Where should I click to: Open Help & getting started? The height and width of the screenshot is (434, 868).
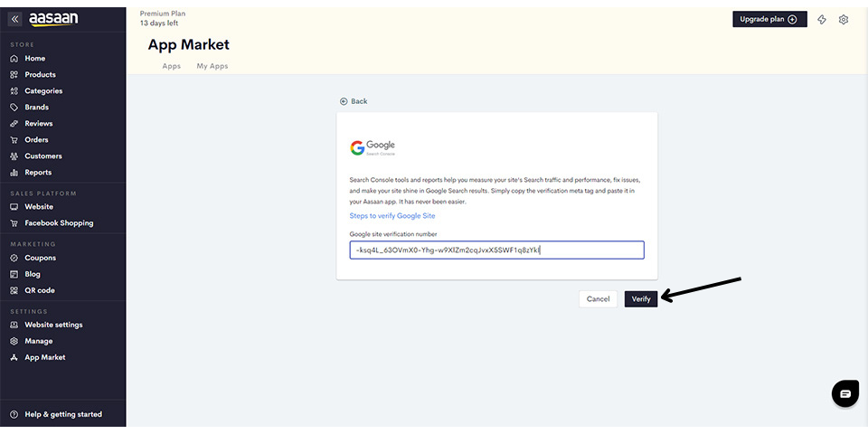63,415
